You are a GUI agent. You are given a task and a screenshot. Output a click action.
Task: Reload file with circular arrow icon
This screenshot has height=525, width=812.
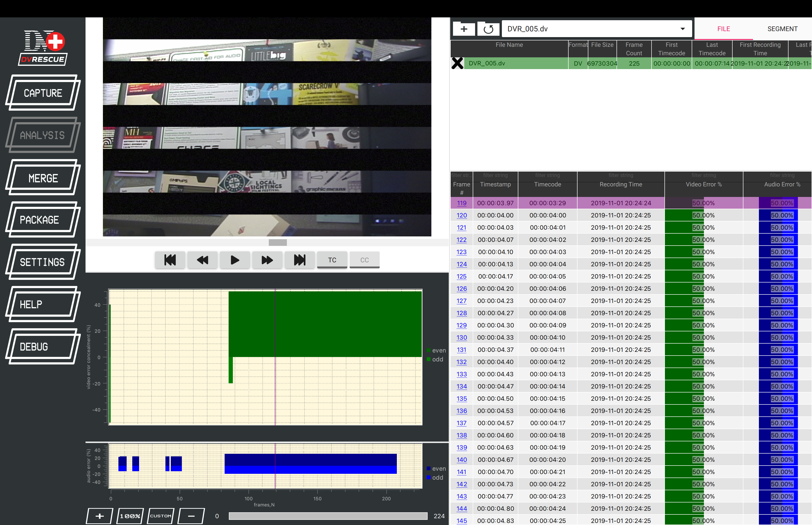pyautogui.click(x=488, y=29)
